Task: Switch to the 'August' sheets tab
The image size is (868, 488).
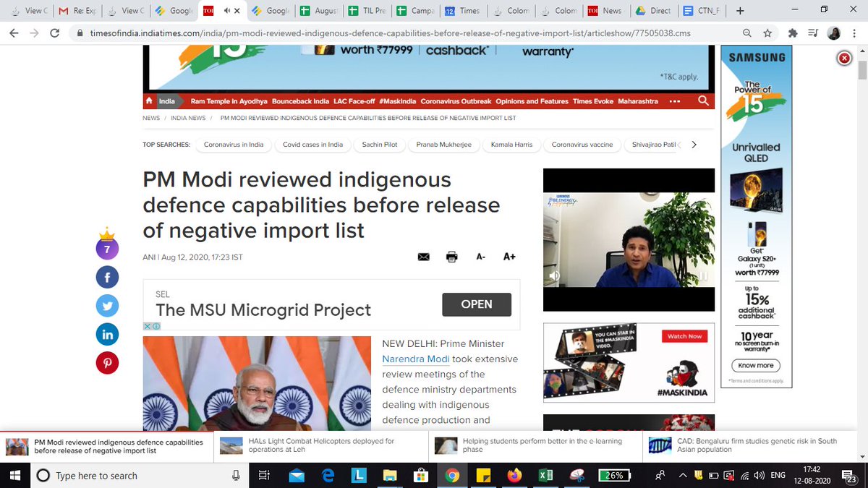Action: [319, 11]
